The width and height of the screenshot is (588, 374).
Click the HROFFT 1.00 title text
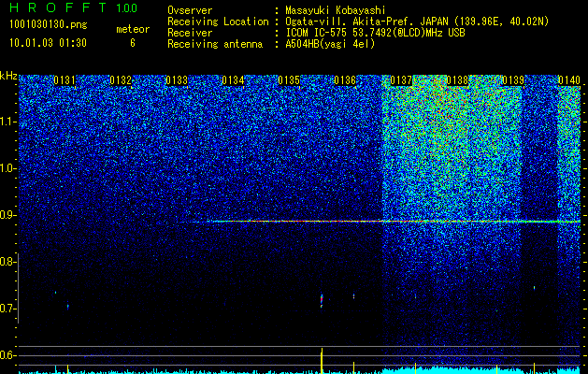tap(73, 7)
